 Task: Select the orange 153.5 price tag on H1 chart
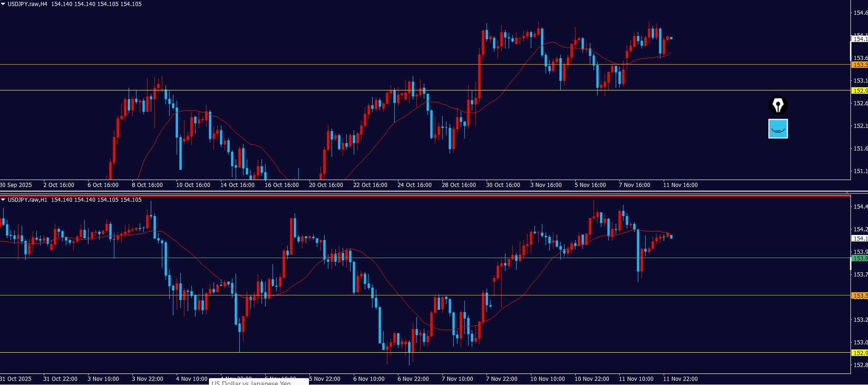[860, 296]
